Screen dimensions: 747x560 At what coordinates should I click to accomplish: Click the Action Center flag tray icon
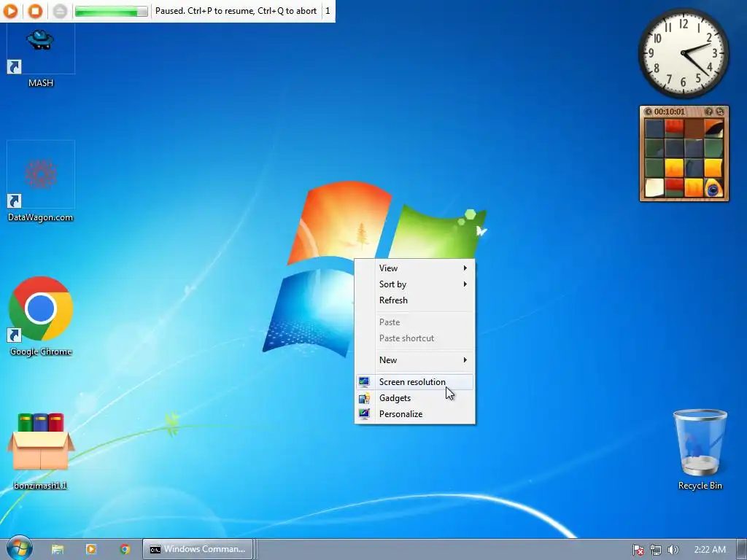click(x=638, y=550)
